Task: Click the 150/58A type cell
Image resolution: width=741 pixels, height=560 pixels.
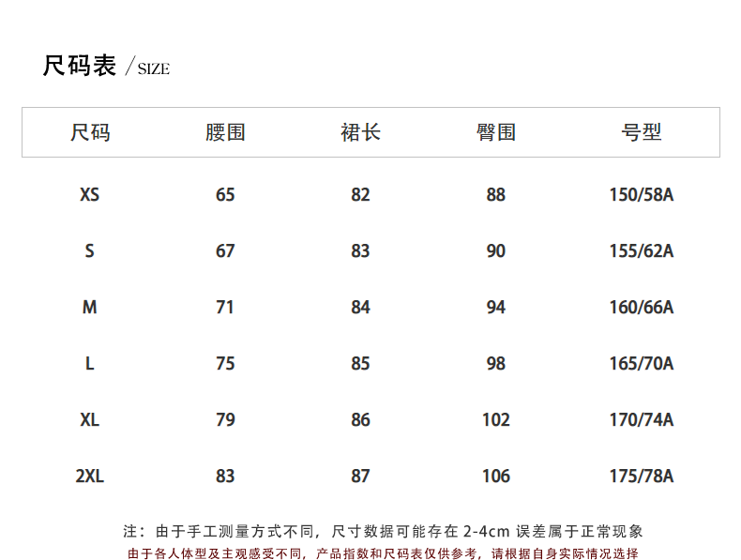Action: [x=642, y=195]
